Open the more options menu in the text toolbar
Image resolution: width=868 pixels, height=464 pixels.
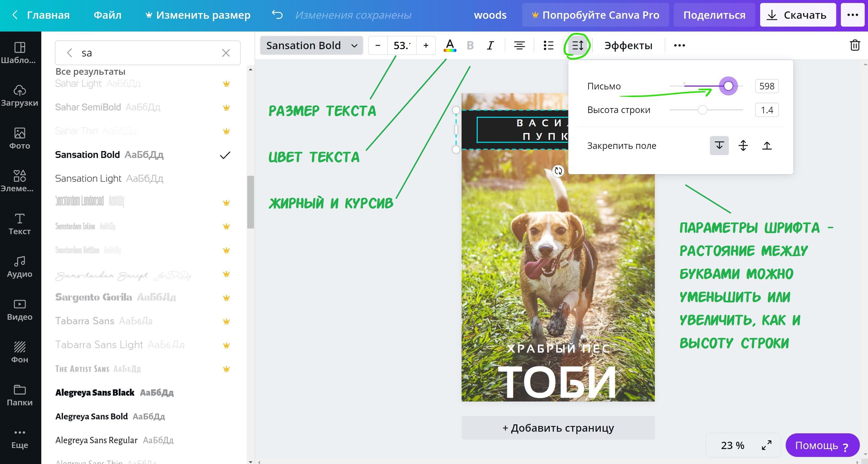[679, 45]
